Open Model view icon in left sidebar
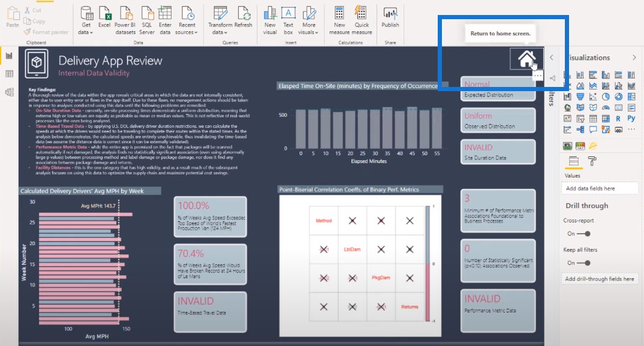The width and height of the screenshot is (644, 346). [x=9, y=92]
